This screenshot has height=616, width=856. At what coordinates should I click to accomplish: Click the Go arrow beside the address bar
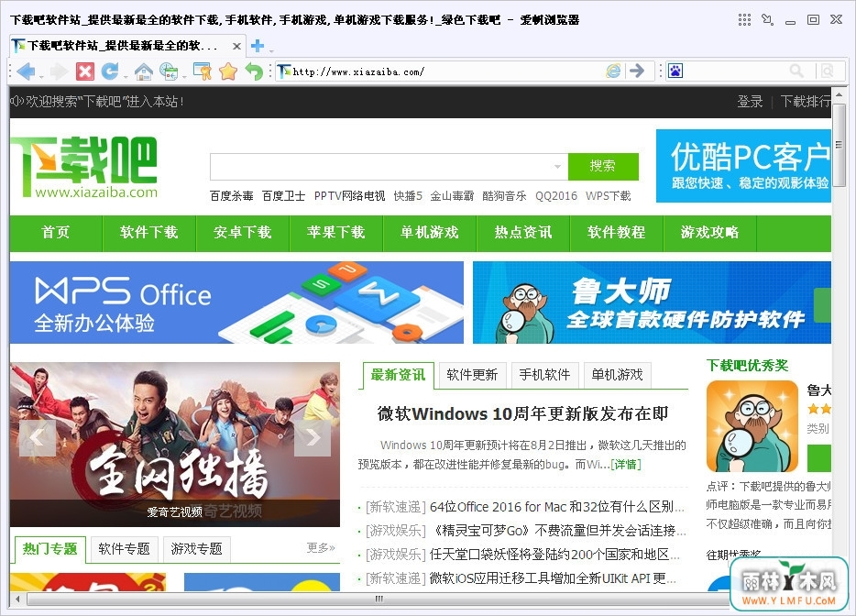[637, 71]
